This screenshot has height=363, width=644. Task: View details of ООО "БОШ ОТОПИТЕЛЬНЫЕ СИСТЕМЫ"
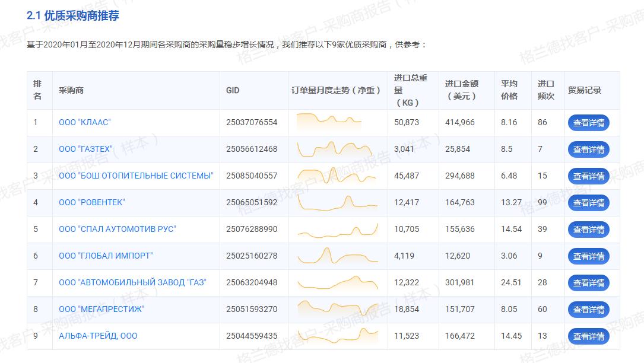[588, 176]
